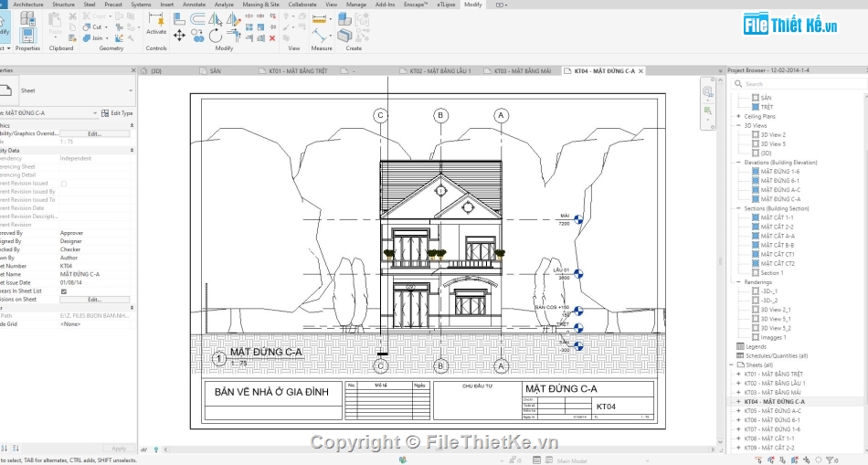Click the Project Browser search field
868x465 pixels.
point(799,83)
